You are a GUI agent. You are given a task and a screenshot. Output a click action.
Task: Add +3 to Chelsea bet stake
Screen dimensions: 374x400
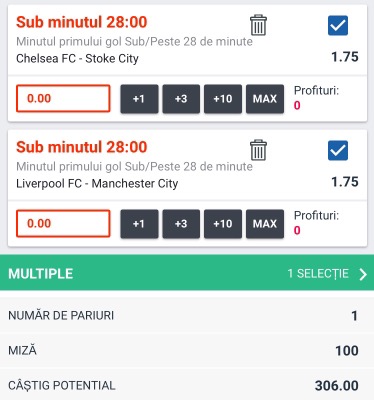(181, 99)
